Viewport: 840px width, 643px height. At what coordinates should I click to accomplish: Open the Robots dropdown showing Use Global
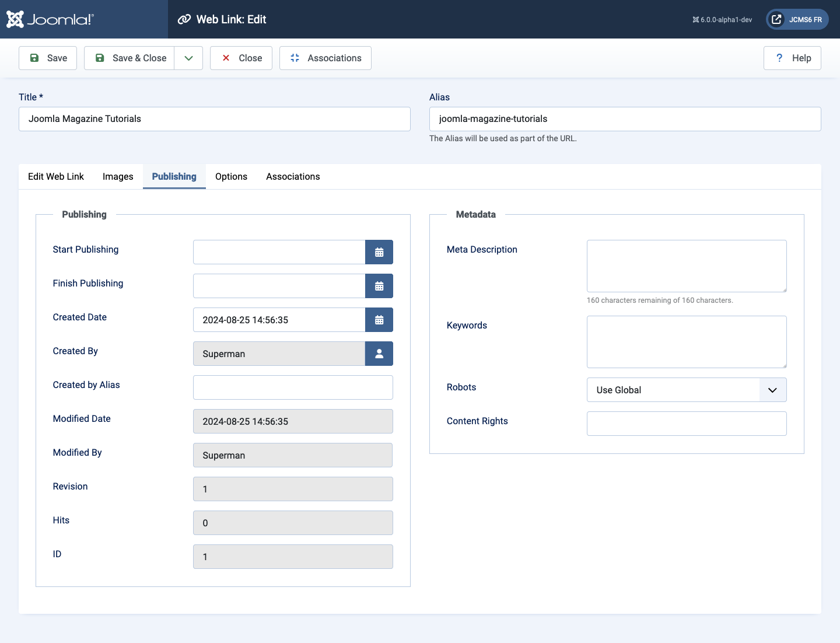tap(687, 390)
